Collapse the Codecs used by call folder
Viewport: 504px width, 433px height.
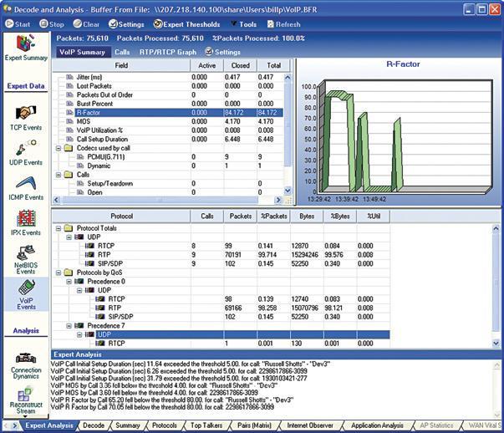tap(59, 148)
